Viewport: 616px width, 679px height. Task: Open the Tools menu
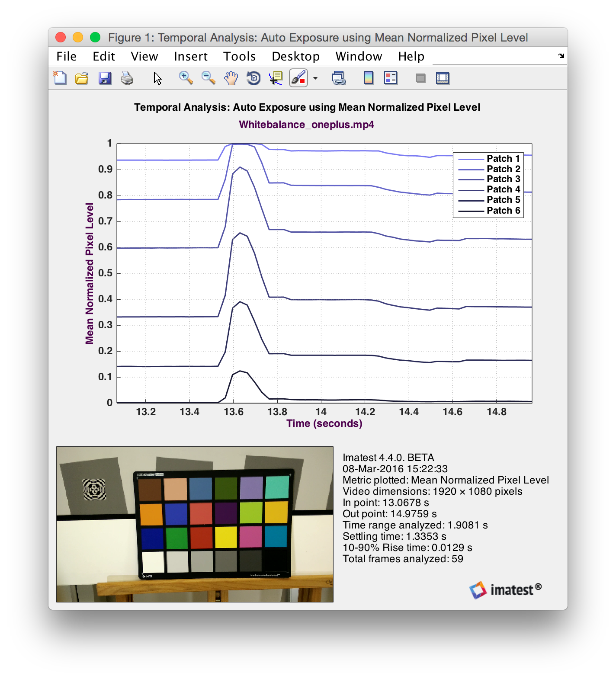[239, 56]
